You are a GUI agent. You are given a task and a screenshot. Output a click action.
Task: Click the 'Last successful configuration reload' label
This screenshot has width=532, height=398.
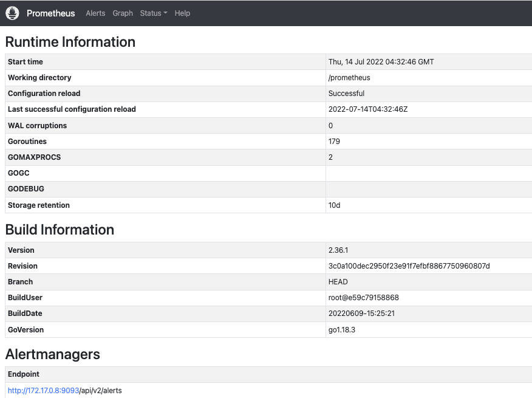point(72,109)
